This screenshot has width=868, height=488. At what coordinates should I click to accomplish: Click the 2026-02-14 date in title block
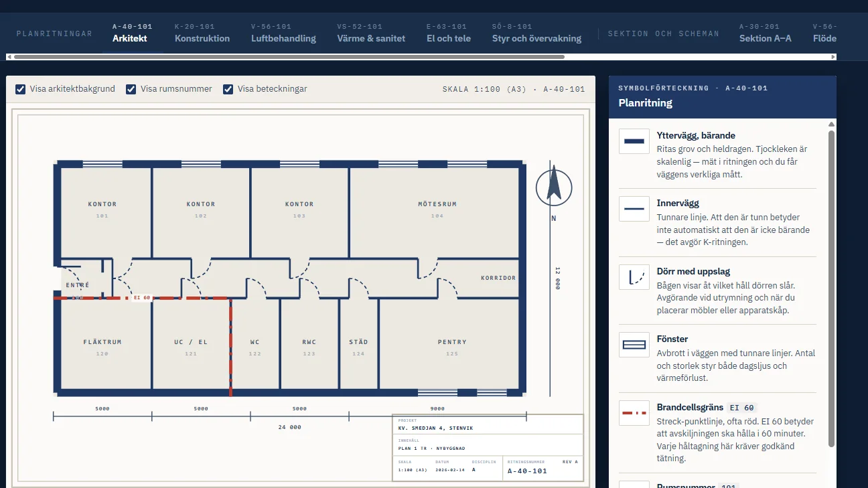(x=449, y=470)
